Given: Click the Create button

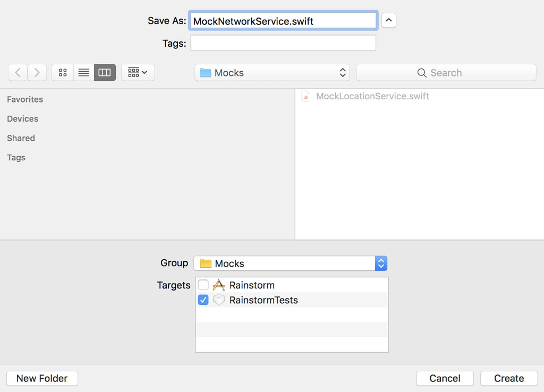Looking at the screenshot, I should click(x=508, y=378).
